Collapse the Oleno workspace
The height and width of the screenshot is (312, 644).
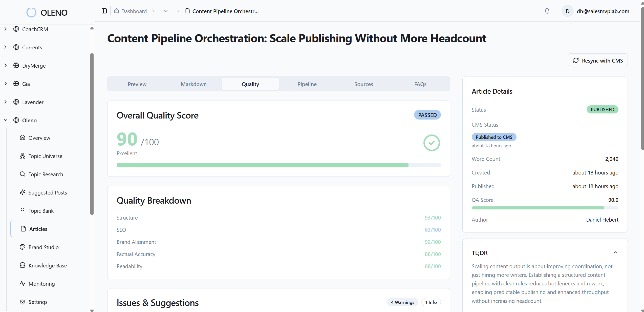click(5, 120)
